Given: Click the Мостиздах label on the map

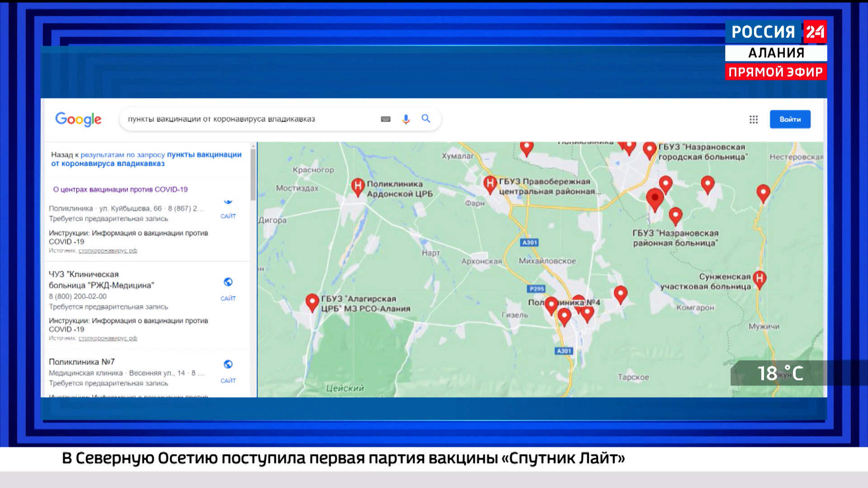Looking at the screenshot, I should tap(297, 188).
